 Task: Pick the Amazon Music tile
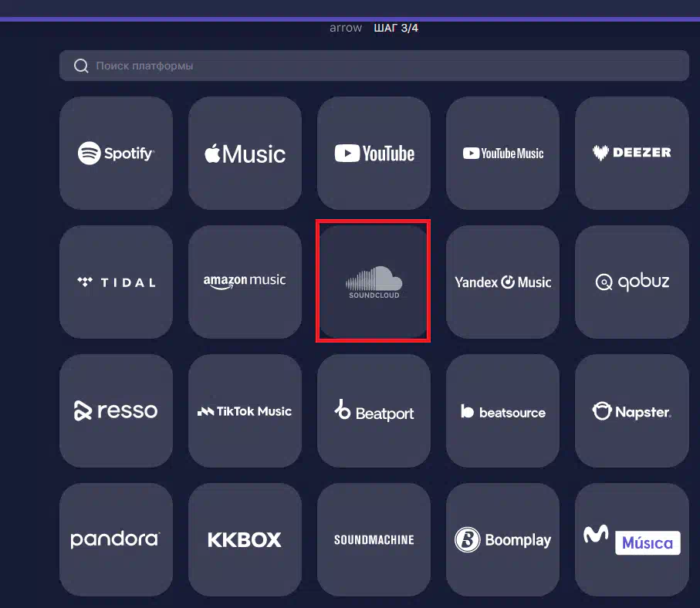click(x=245, y=282)
